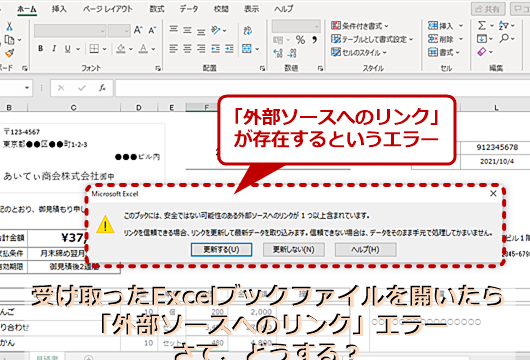Click the Copy icon in the clipboard group
The image size is (530, 360).
[x=9, y=40]
